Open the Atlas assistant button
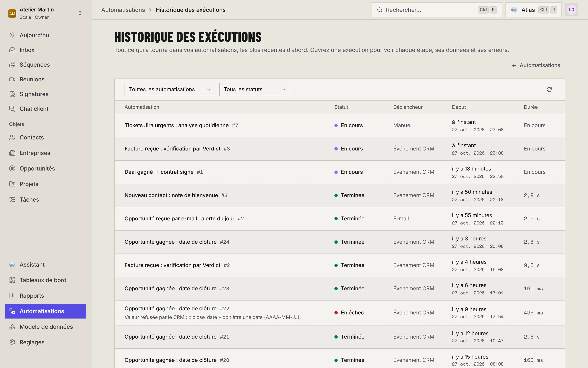This screenshot has width=588, height=368. tap(533, 10)
